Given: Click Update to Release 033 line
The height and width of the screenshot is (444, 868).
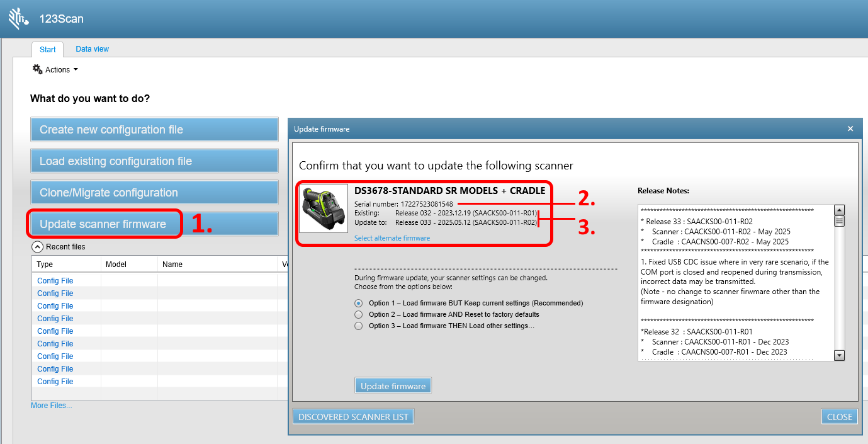Looking at the screenshot, I should tap(446, 222).
